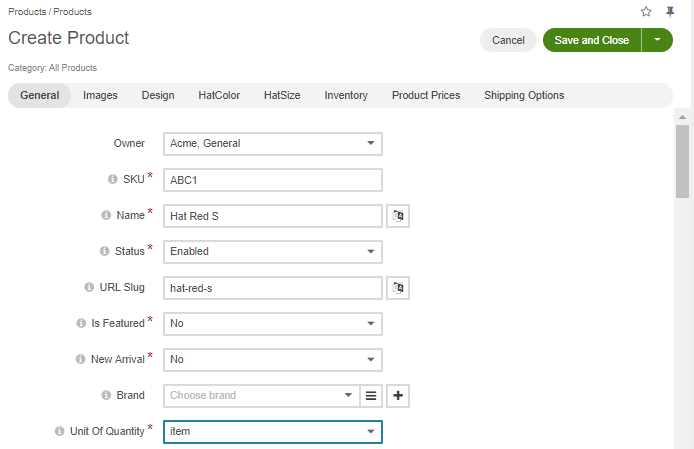Click the Cancel button
The image size is (694, 449).
[508, 40]
